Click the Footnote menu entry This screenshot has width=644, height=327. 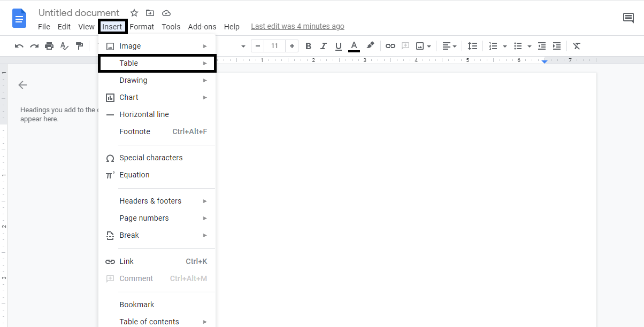[134, 131]
